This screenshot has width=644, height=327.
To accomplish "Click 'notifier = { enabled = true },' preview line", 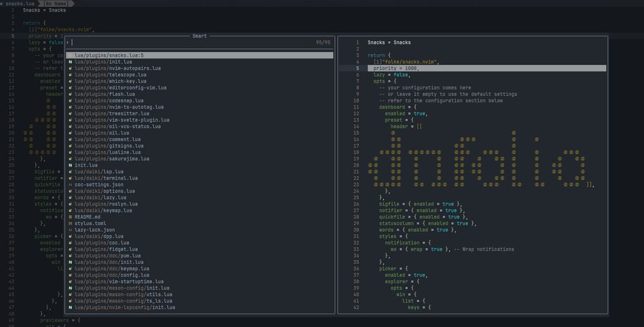I will [x=422, y=210].
